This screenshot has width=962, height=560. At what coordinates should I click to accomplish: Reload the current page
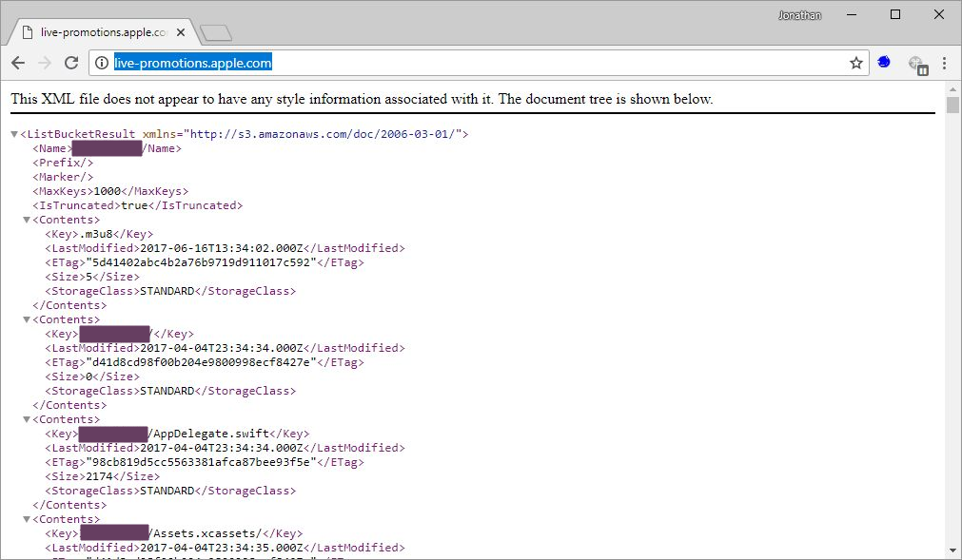click(x=71, y=63)
